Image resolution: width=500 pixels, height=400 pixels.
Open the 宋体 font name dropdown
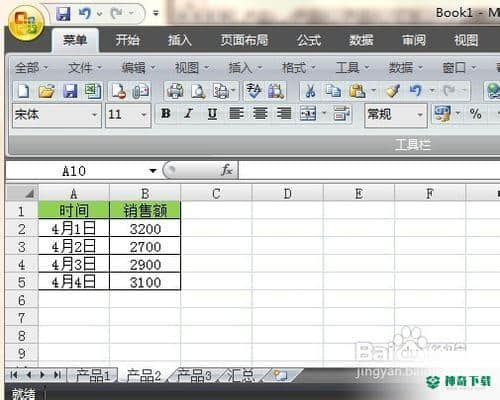click(x=57, y=115)
